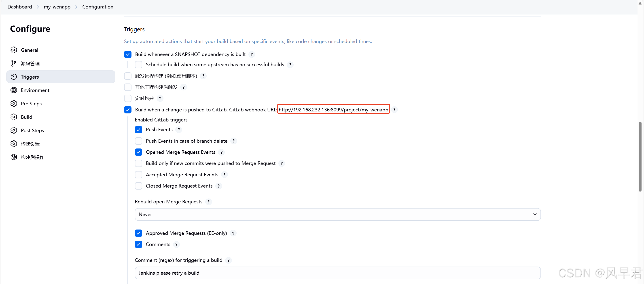Disable the Comments trigger checkbox

point(138,244)
